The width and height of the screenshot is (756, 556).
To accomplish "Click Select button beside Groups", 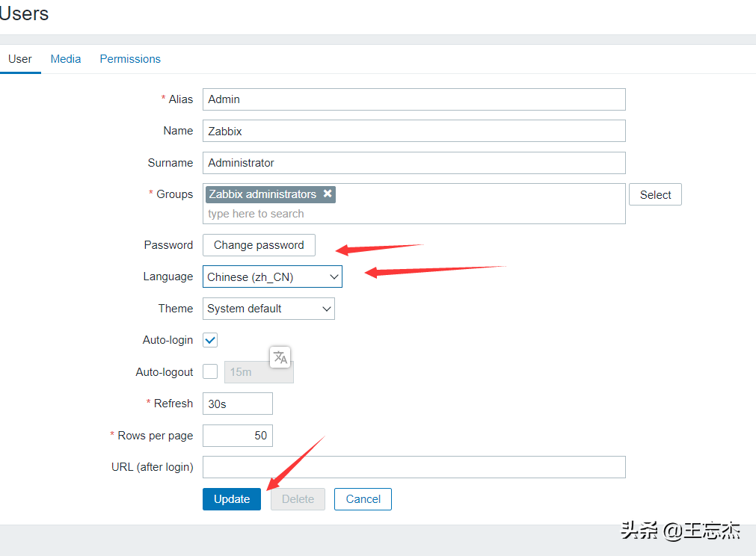I will point(655,195).
